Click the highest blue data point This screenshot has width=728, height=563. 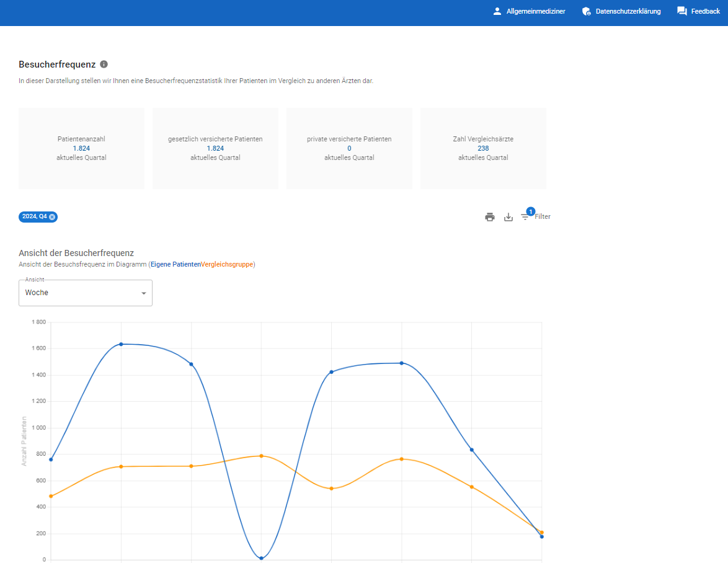tap(121, 344)
